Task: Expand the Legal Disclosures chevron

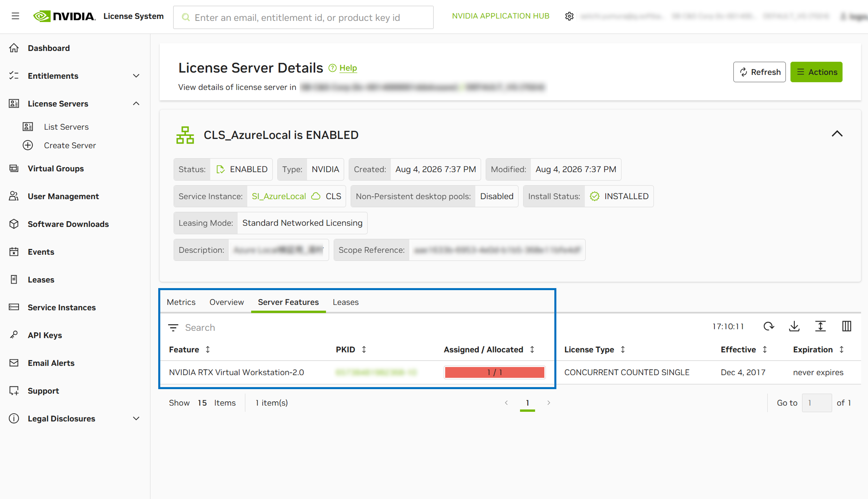Action: pos(136,419)
